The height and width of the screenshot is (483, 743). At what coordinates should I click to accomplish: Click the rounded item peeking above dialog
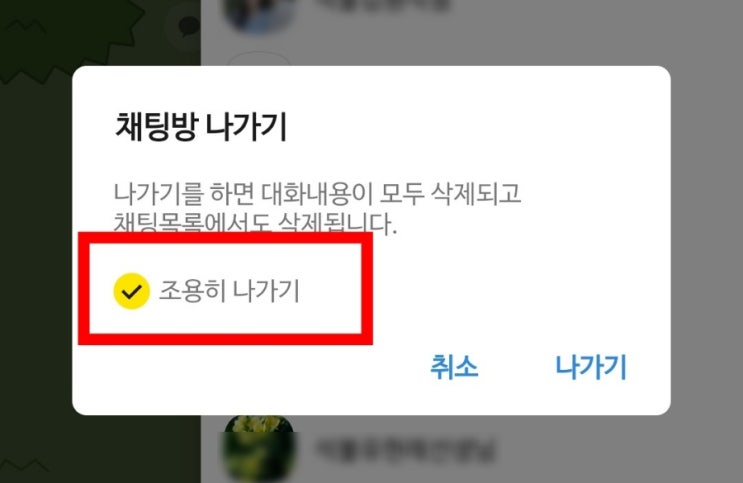pos(259,60)
